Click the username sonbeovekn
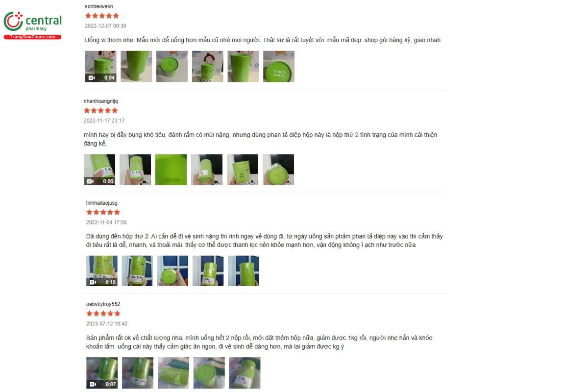 click(x=99, y=6)
